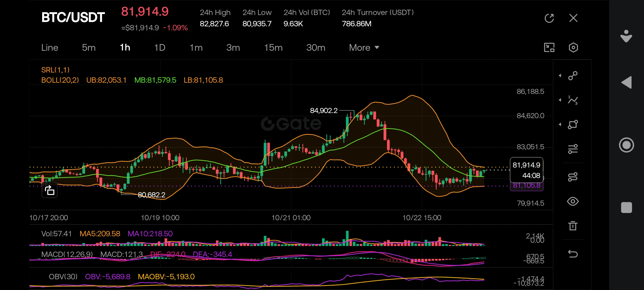The image size is (644, 290).
Task: Select the shape drawing tool
Action: (573, 124)
